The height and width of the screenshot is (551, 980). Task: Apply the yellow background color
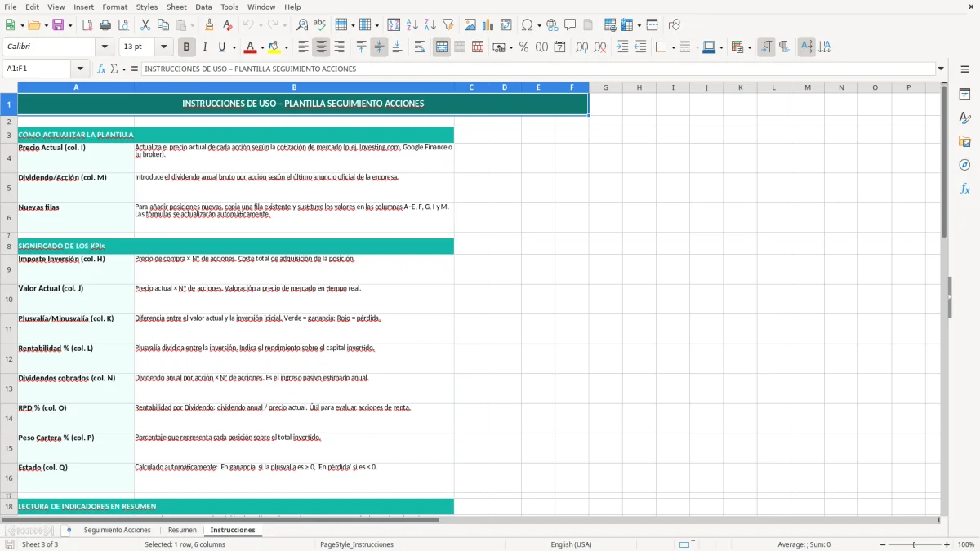point(274,47)
